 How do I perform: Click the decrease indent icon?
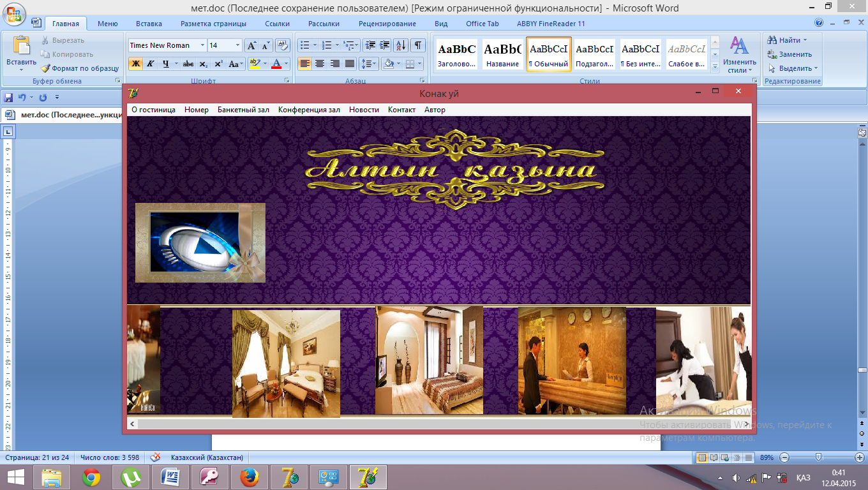point(370,45)
